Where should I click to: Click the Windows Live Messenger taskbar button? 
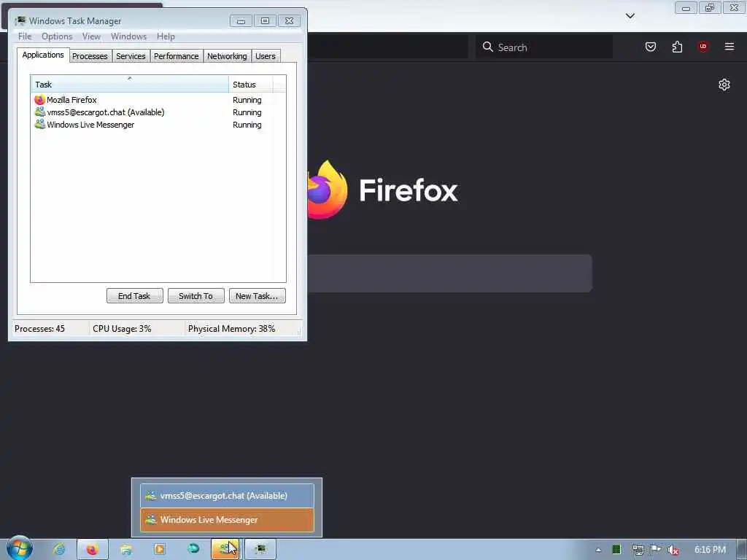[226, 550]
